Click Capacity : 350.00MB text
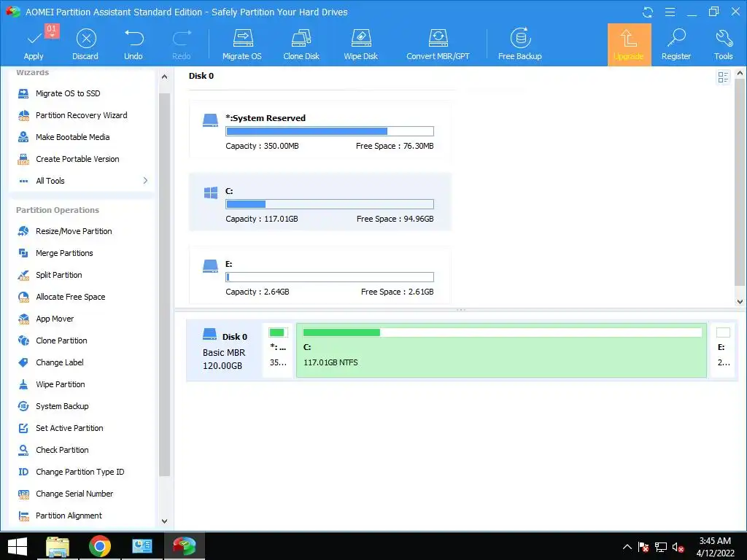Viewport: 747px width, 560px height. point(262,146)
